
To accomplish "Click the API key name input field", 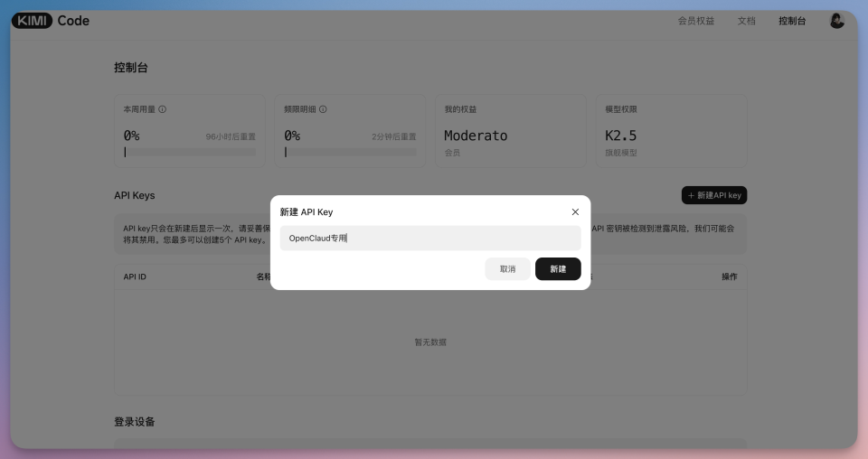I will click(430, 238).
